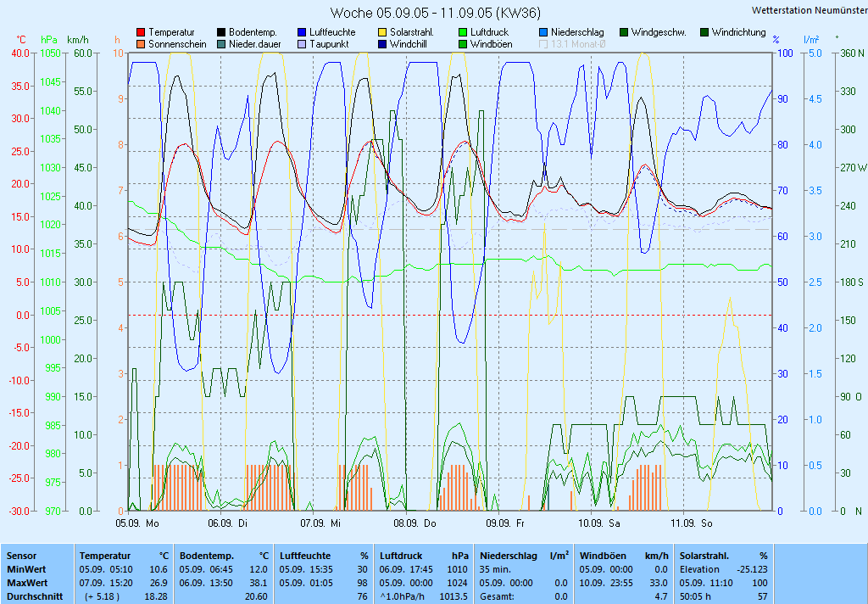868x604 pixels.
Task: Click the Nieder.dauer legend label
Action: (254, 44)
